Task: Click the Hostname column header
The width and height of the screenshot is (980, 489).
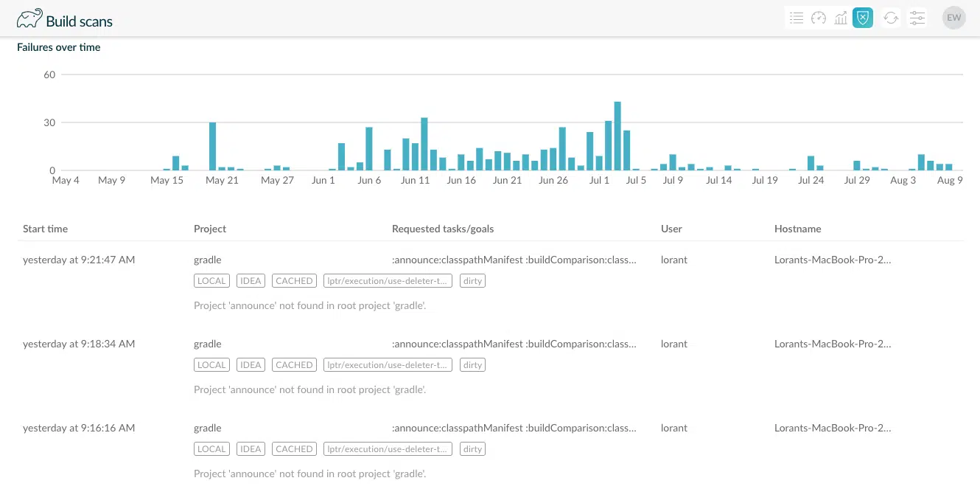Action: [797, 229]
